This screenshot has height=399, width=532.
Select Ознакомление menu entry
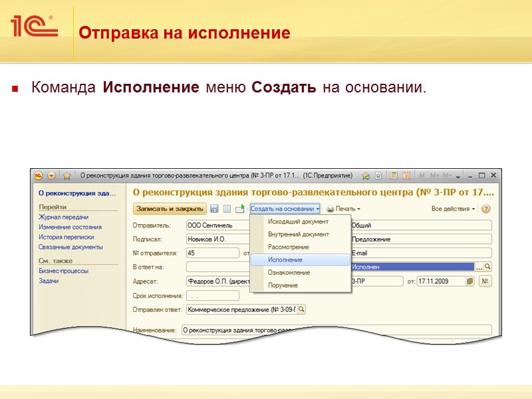(x=289, y=273)
